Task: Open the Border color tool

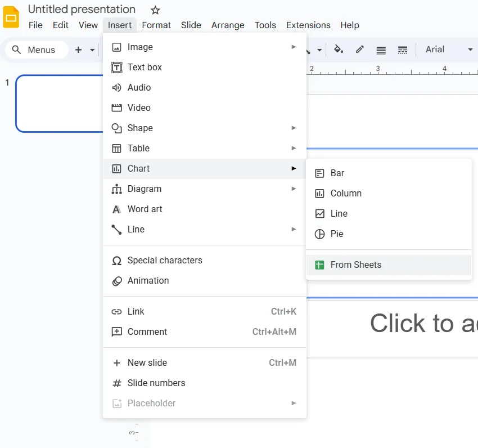Action: (359, 50)
